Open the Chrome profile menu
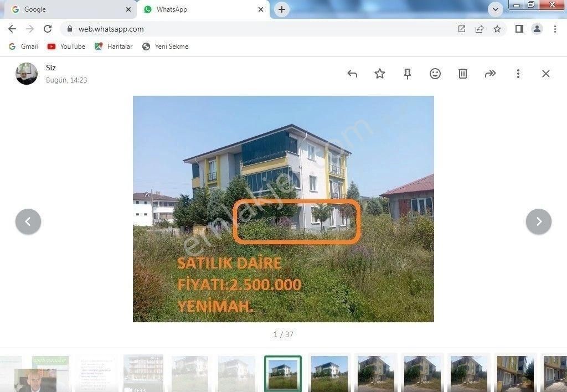The width and height of the screenshot is (567, 392). (537, 29)
